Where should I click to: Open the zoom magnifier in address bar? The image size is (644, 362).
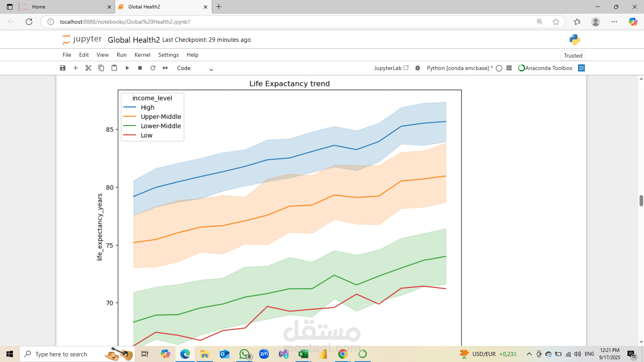click(540, 22)
